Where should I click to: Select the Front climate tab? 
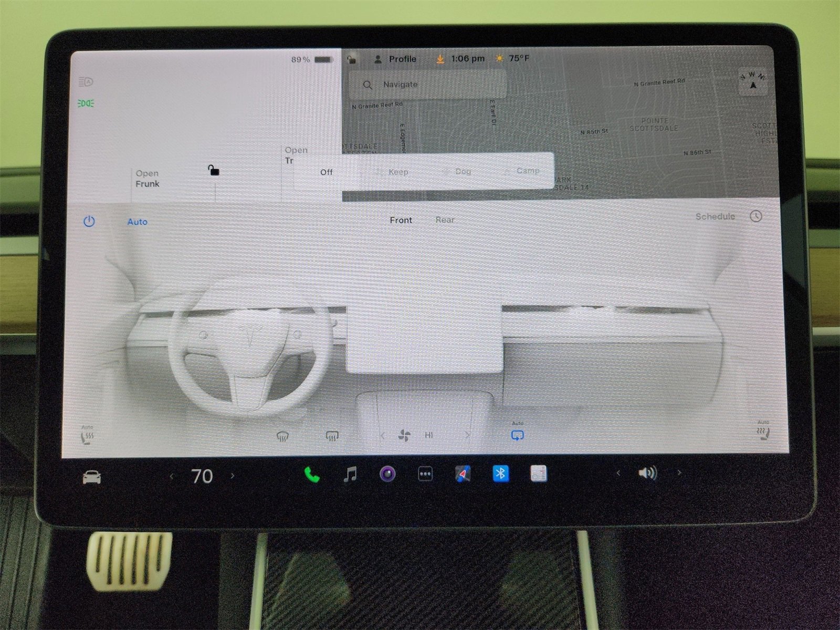pyautogui.click(x=401, y=220)
